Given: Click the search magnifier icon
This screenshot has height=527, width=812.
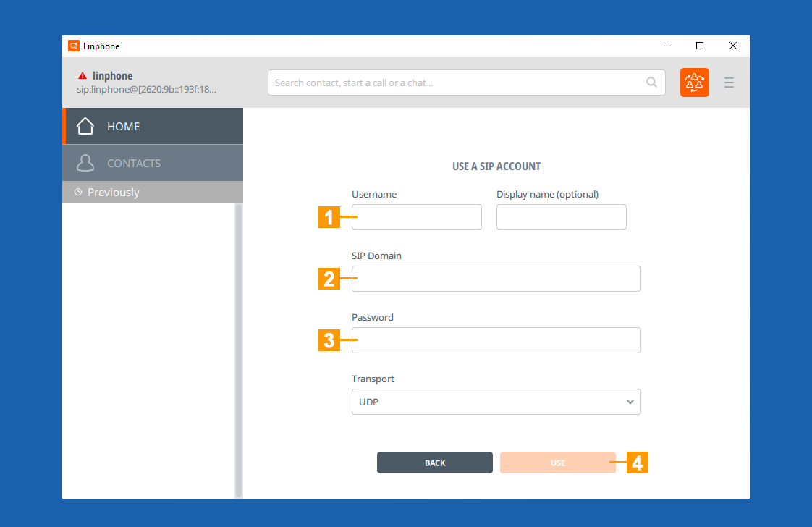Looking at the screenshot, I should (651, 83).
